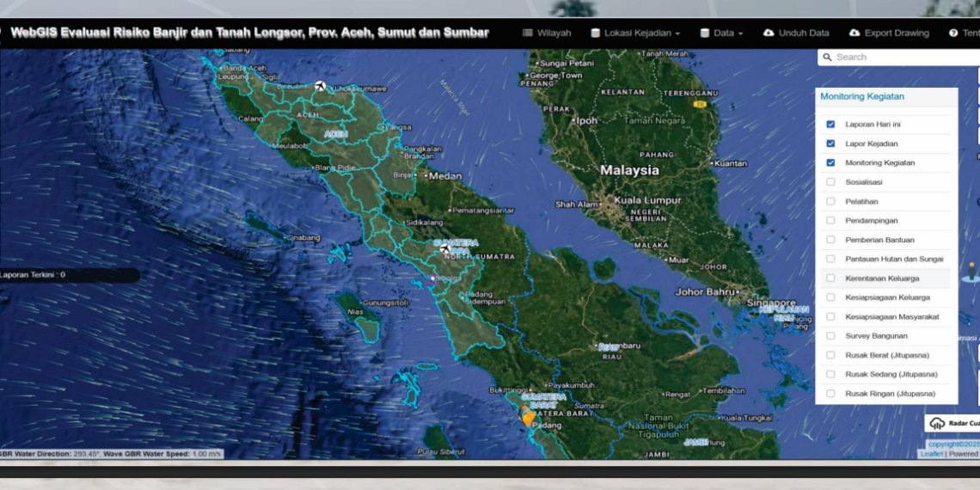Click the question mark help icon
Viewport: 980px width, 490px height.
tap(953, 34)
